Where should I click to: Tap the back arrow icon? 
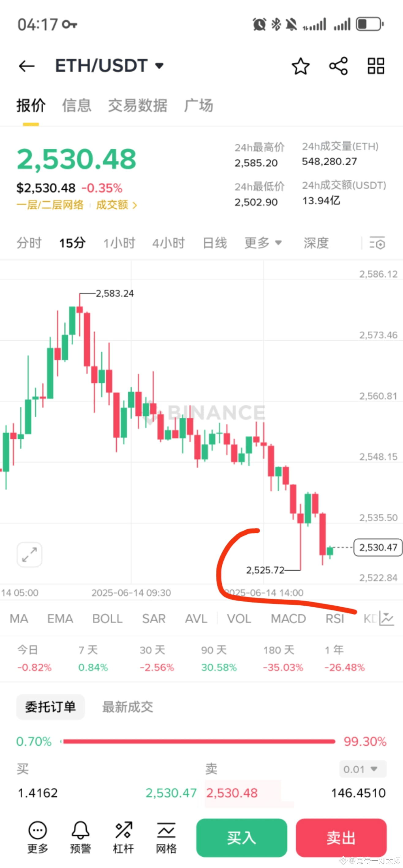point(27,66)
